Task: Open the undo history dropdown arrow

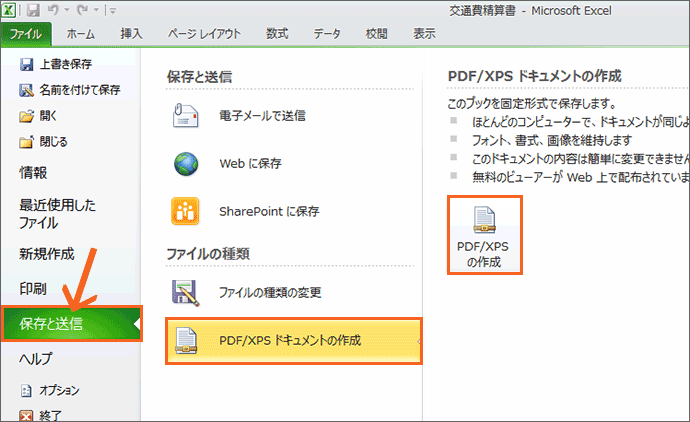Action: tap(66, 10)
